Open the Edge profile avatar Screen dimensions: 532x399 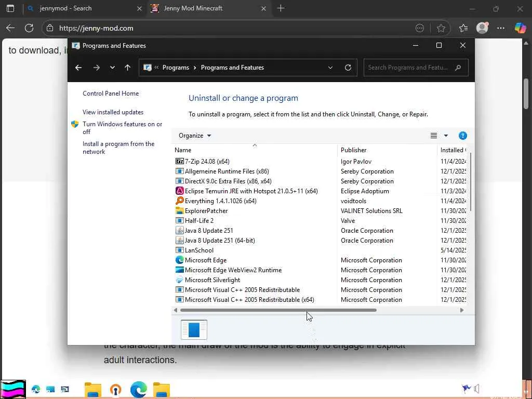482,28
